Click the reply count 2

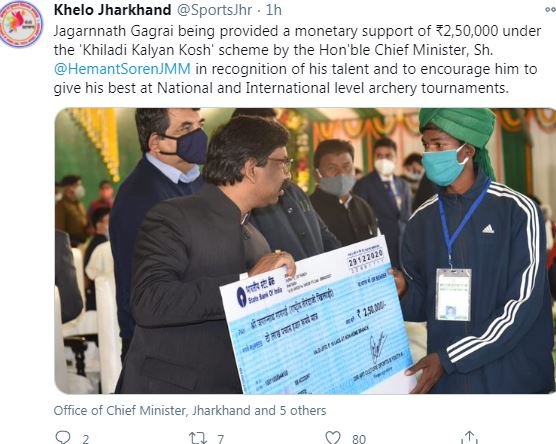click(85, 439)
